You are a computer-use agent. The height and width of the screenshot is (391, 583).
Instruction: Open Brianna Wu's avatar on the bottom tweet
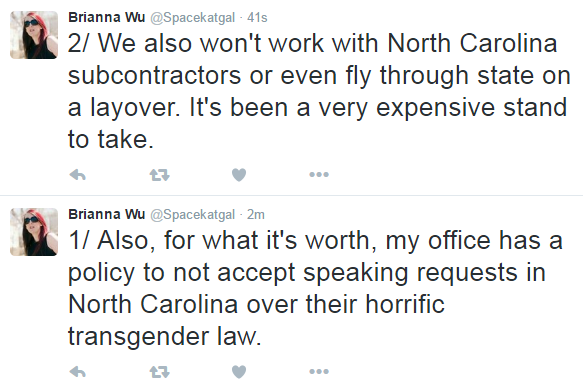(34, 232)
